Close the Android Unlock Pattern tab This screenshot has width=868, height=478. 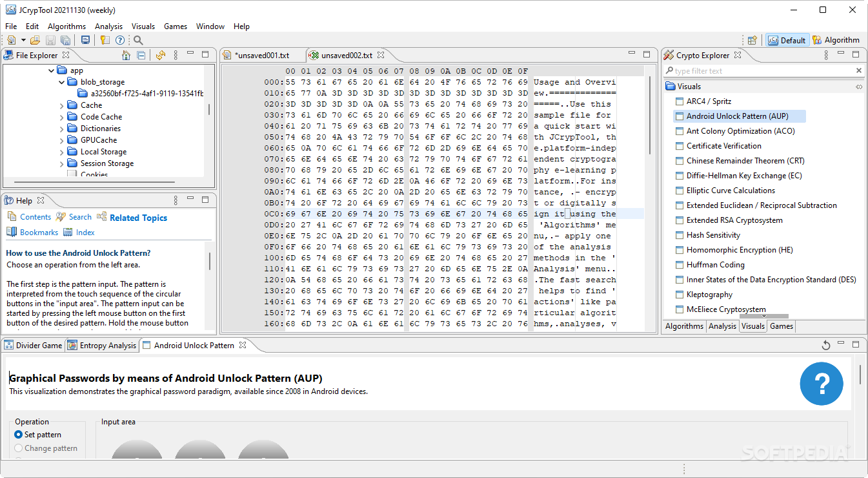point(243,346)
